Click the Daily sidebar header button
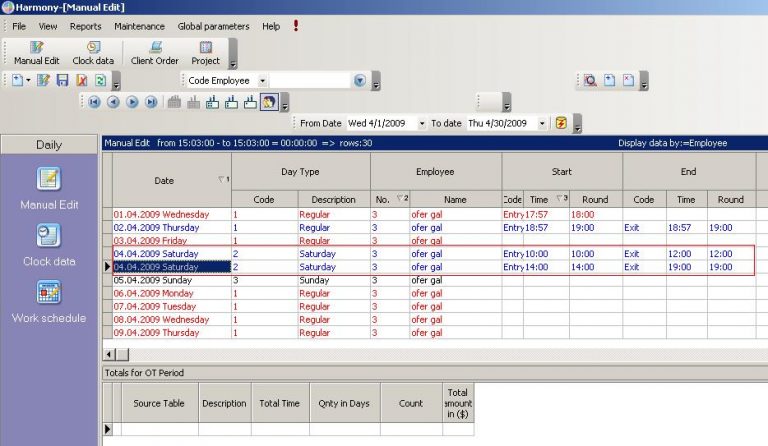Image resolution: width=768 pixels, height=446 pixels. (49, 145)
